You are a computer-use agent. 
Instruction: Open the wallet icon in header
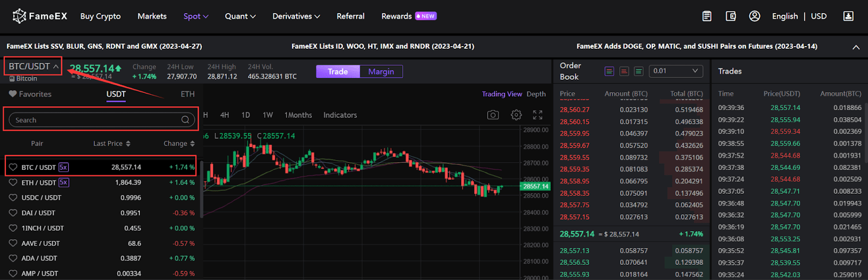pos(731,16)
